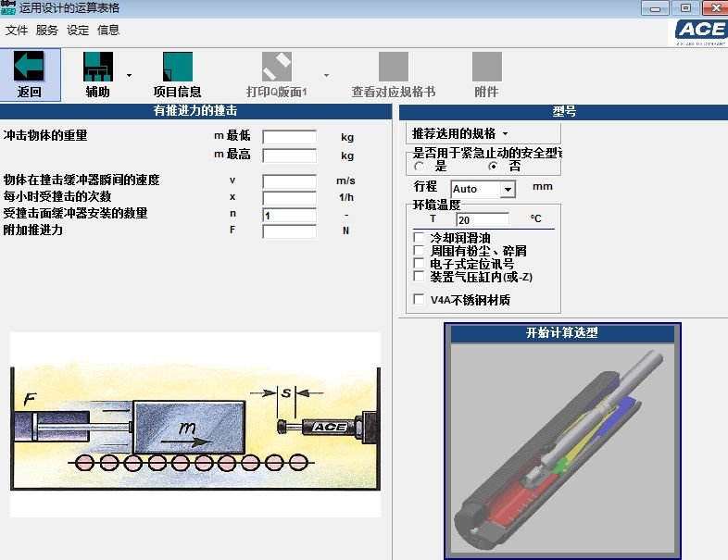Select the 否 radio button for safety type
The width and height of the screenshot is (728, 560).
tap(493, 166)
